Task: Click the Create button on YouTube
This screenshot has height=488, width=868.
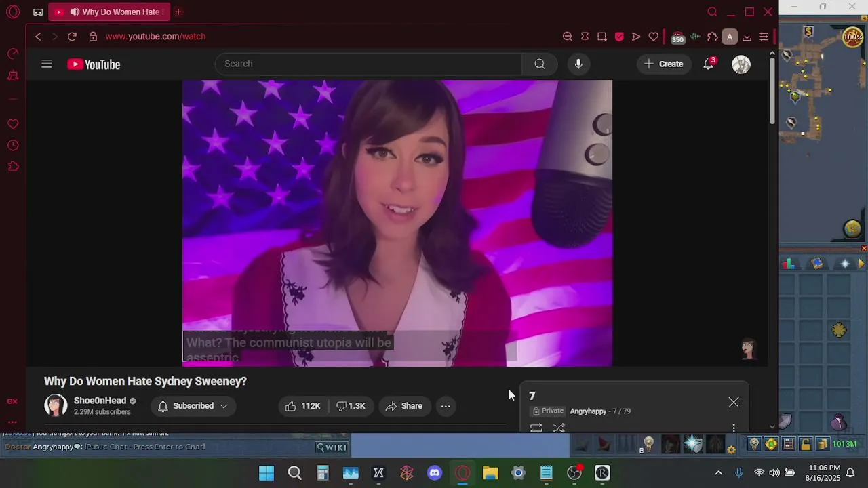Action: click(663, 64)
